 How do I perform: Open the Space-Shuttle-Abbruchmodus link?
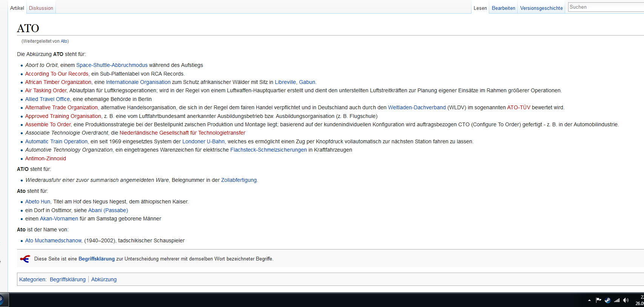click(x=112, y=65)
